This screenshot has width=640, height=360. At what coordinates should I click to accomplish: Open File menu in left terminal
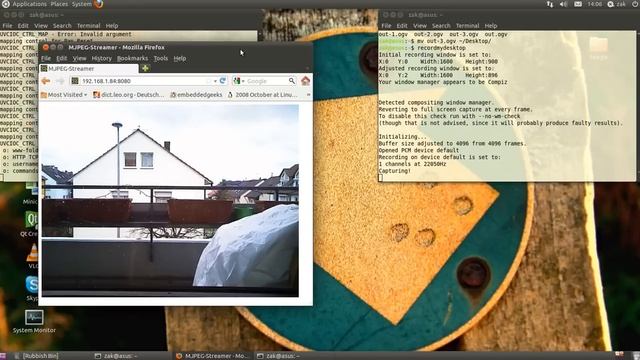click(7, 26)
